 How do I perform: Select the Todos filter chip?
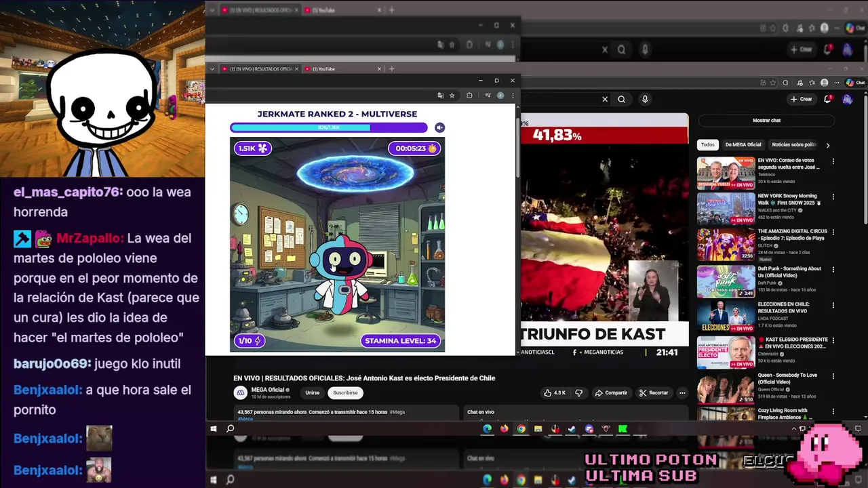point(707,144)
